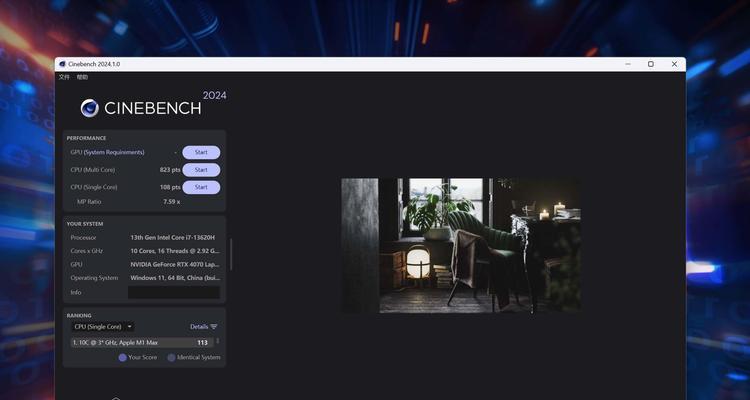Image resolution: width=750 pixels, height=400 pixels.
Task: Click the Details filter icon
Action: (x=214, y=327)
